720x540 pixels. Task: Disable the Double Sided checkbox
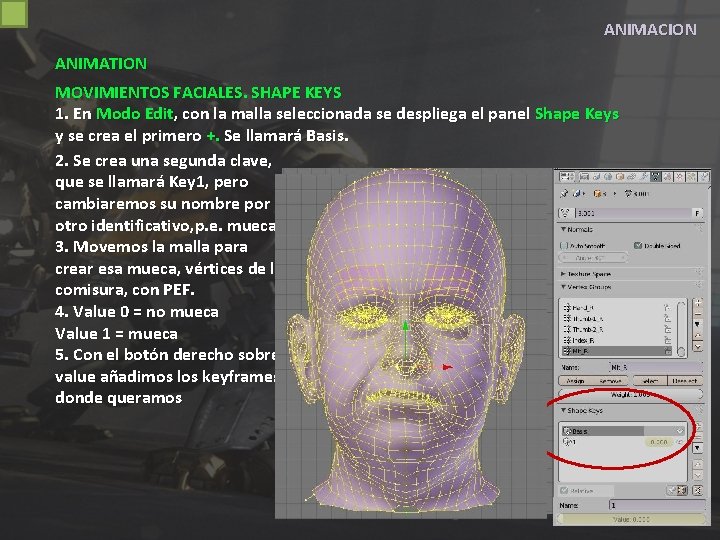(x=638, y=246)
